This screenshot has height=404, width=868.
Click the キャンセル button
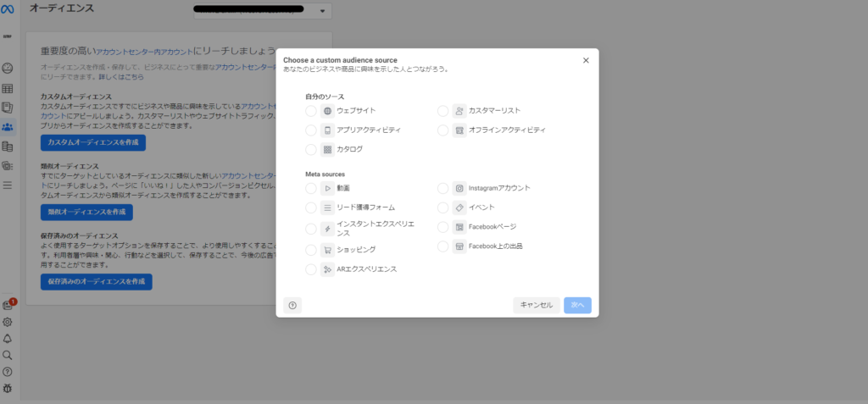pos(536,306)
